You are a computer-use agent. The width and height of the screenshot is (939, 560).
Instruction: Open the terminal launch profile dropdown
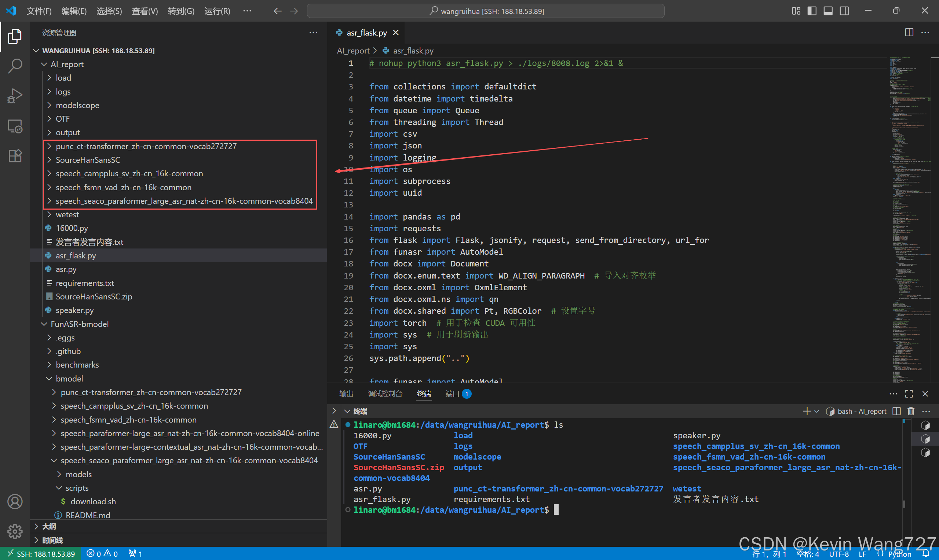point(816,411)
